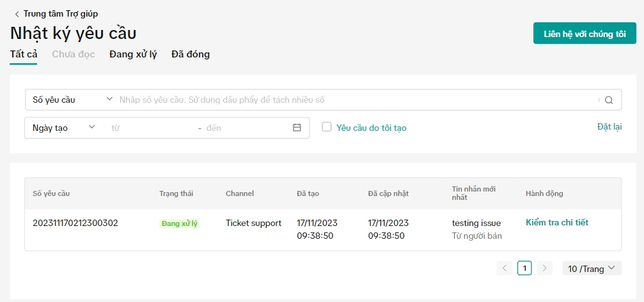Click the 'Kiểm tra chi tiết' link
Image resolution: width=644 pixels, height=302 pixels.
point(557,223)
